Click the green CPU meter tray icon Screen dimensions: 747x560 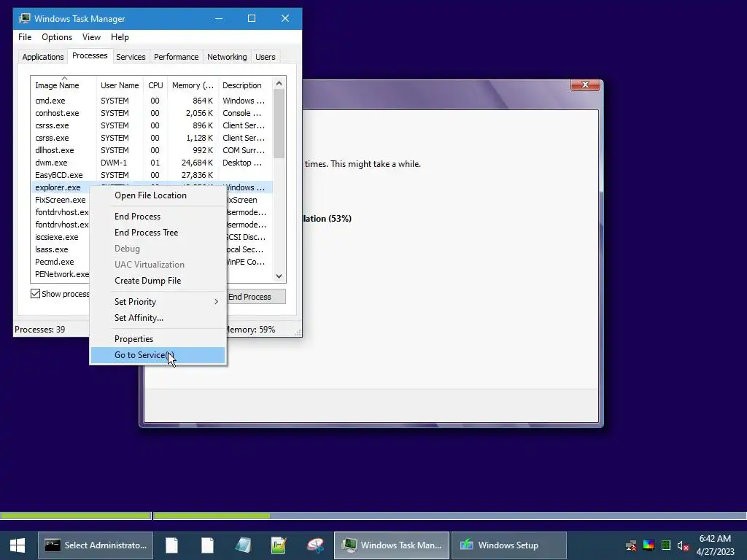point(666,545)
